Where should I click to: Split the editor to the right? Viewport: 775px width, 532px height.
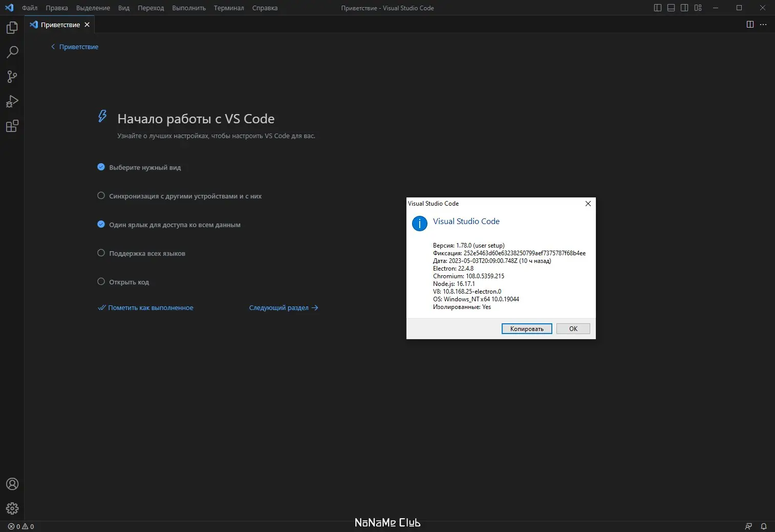pyautogui.click(x=750, y=25)
